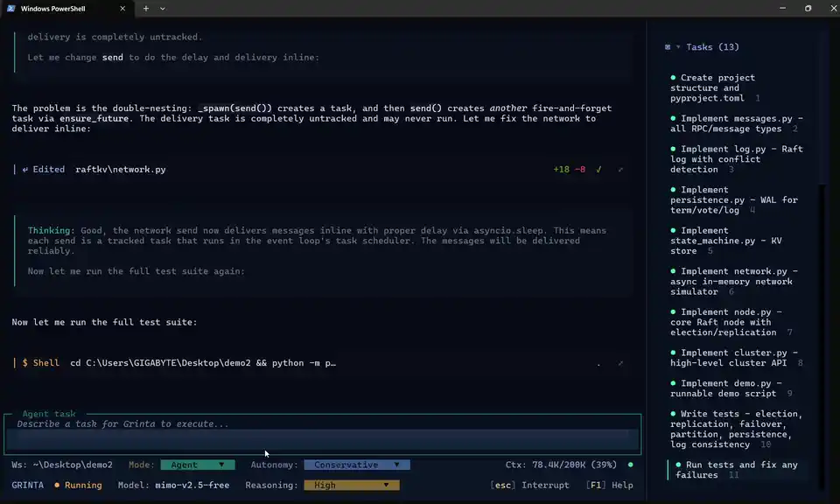Click status dot of 'Write tests' task
Image resolution: width=840 pixels, height=504 pixels.
click(x=673, y=414)
